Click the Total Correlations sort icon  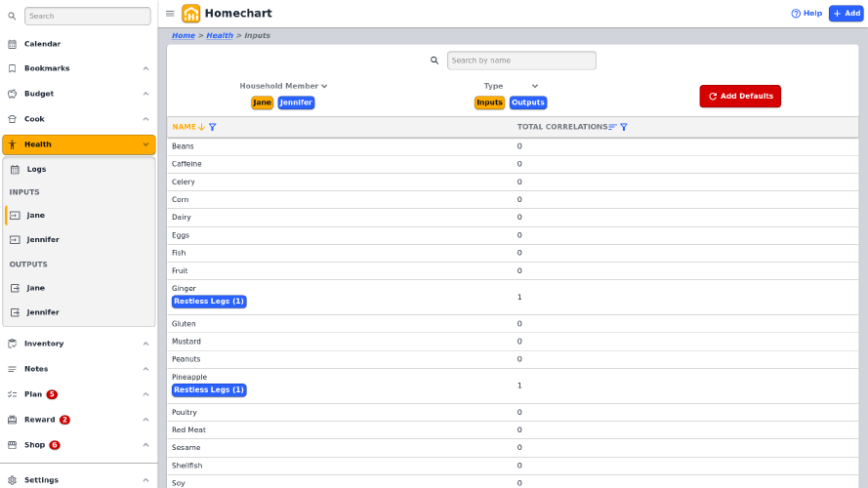612,127
